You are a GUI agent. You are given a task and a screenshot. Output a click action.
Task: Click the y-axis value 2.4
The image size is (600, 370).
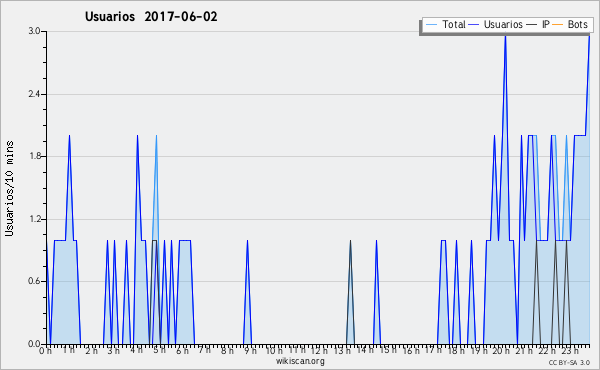click(x=34, y=94)
